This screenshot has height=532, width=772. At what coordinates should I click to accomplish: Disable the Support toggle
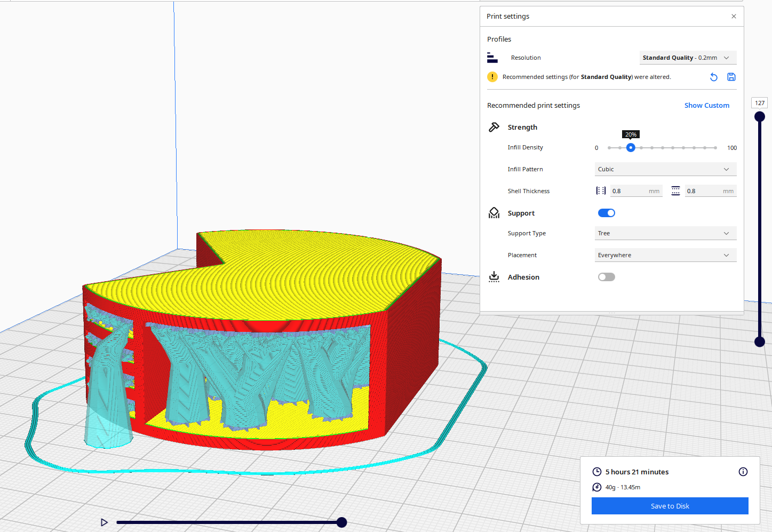606,212
